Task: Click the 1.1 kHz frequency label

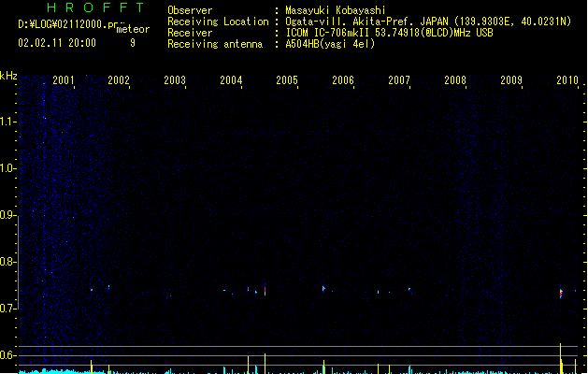Action: click(x=7, y=122)
